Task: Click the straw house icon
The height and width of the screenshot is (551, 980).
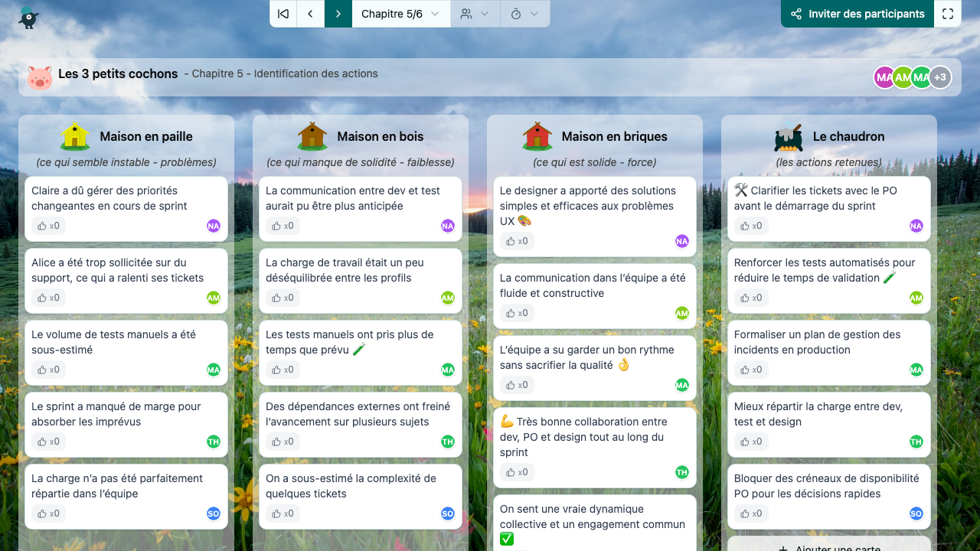Action: [x=75, y=137]
